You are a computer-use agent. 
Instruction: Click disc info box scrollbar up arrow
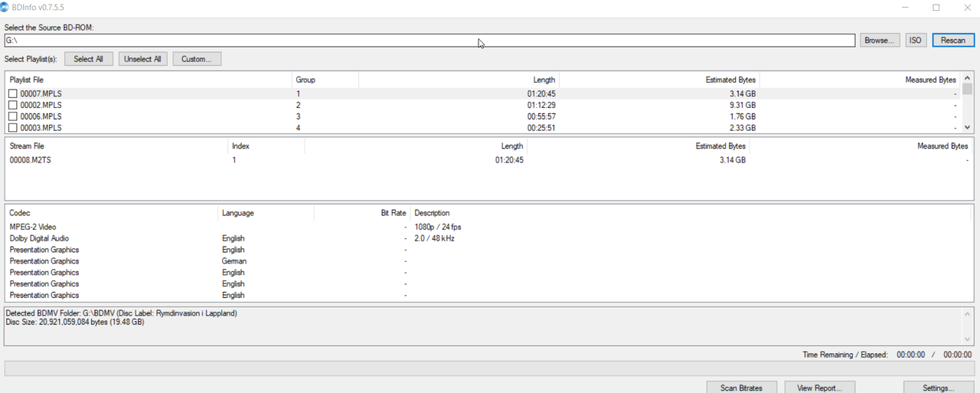coord(968,314)
